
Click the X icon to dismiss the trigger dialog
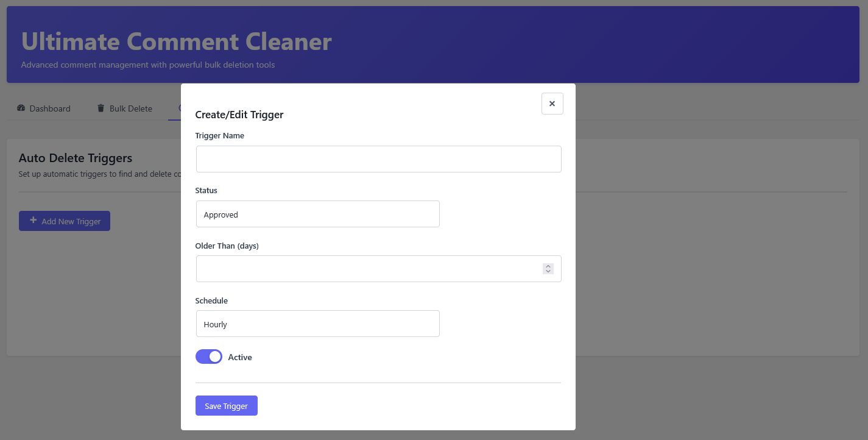click(x=552, y=103)
